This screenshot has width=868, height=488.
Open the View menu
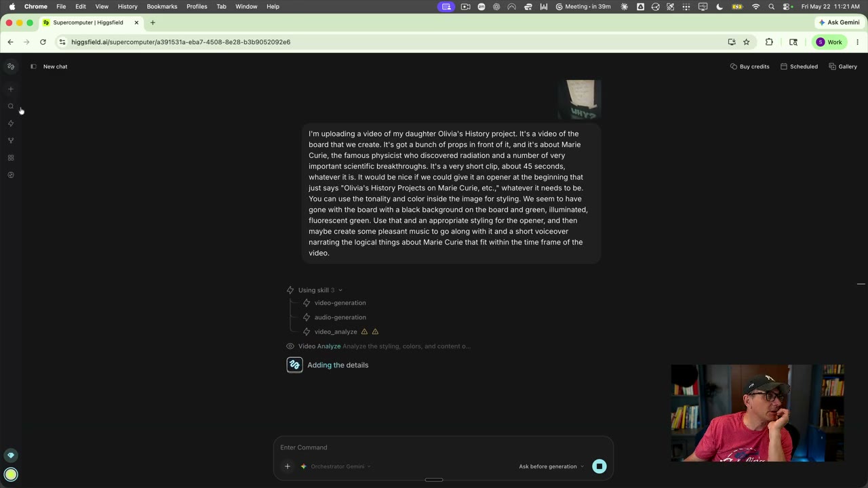click(x=102, y=6)
